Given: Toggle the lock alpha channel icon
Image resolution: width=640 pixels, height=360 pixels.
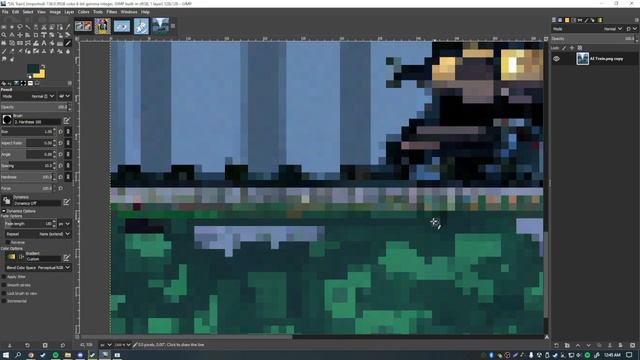Looking at the screenshot, I should [580, 48].
